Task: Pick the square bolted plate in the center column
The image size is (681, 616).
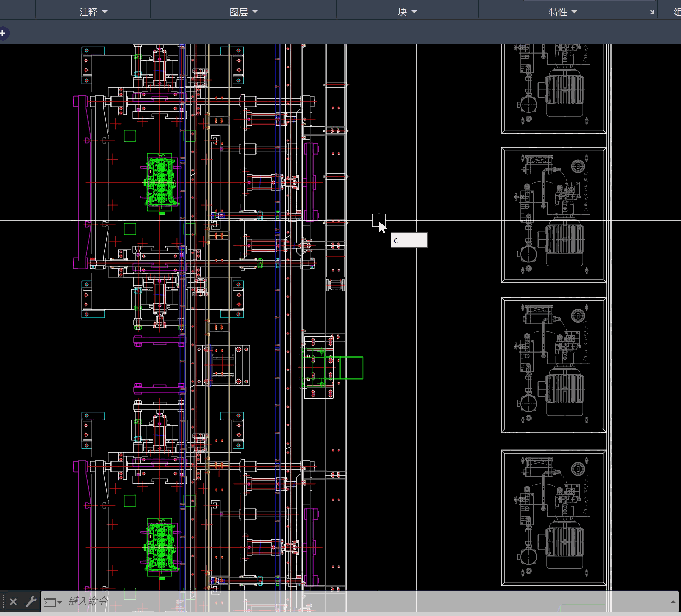Action: tap(223, 365)
